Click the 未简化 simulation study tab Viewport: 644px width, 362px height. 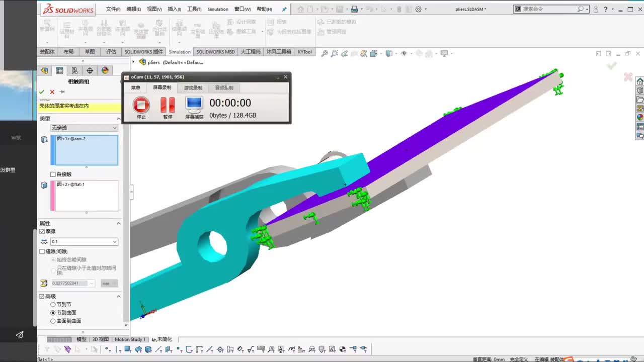click(x=163, y=339)
